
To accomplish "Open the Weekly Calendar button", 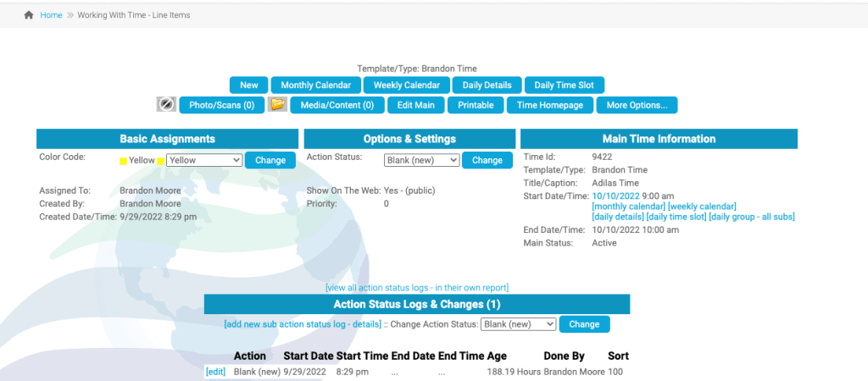I will [x=407, y=86].
